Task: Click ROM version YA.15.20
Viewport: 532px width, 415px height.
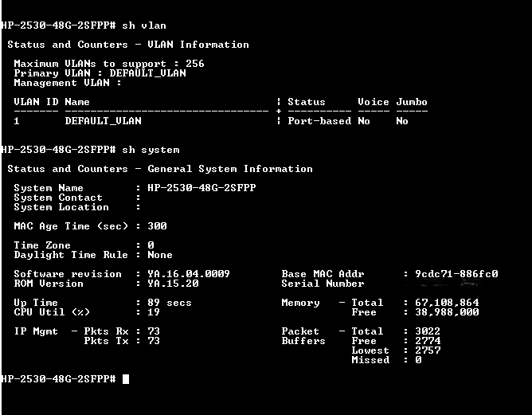Action: coord(173,284)
